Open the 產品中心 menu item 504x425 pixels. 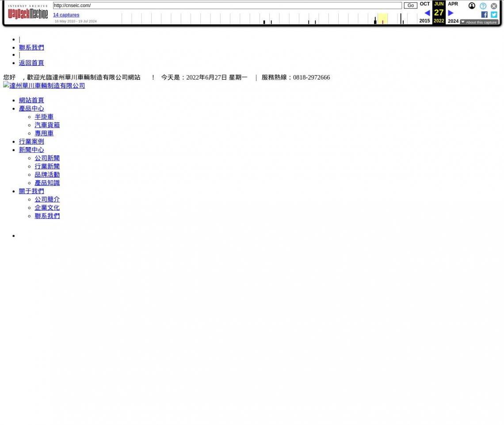[x=31, y=109]
